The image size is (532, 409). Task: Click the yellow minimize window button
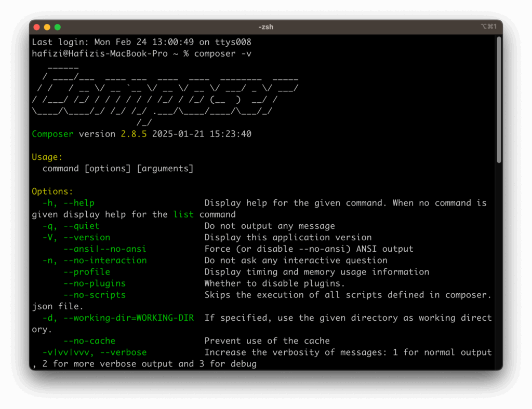(x=47, y=28)
